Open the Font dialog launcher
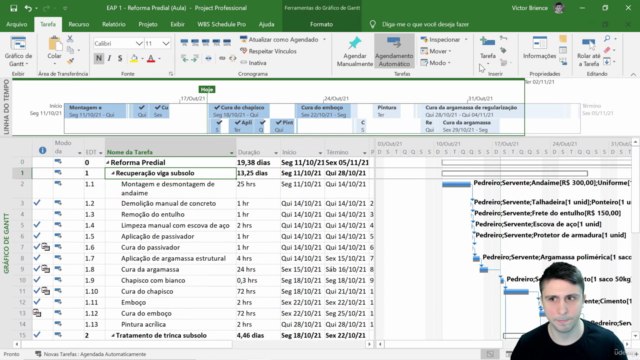 tap(171, 74)
